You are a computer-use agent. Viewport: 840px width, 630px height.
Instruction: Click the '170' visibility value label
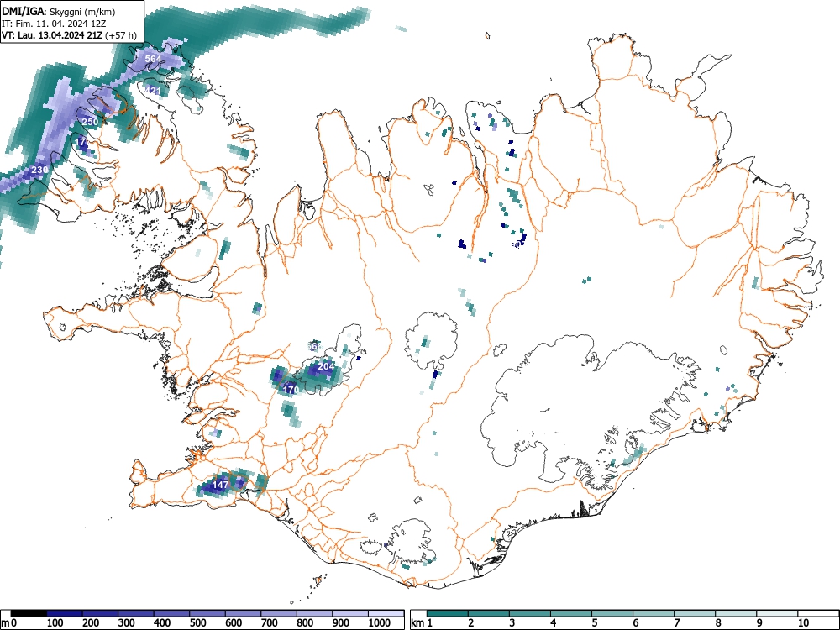[x=291, y=390]
